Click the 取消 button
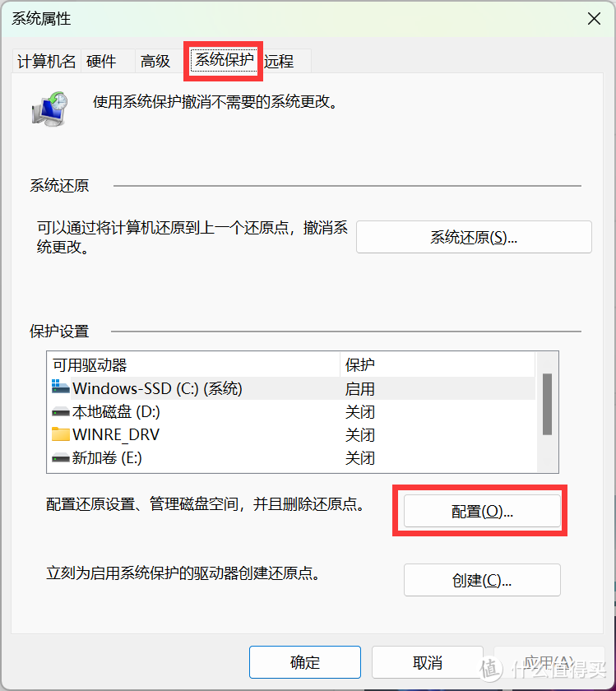Viewport: 616px width, 691px height. click(x=428, y=662)
